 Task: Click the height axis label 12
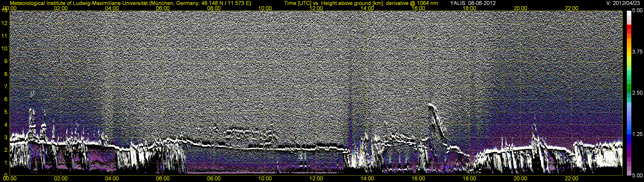[x=5, y=24]
